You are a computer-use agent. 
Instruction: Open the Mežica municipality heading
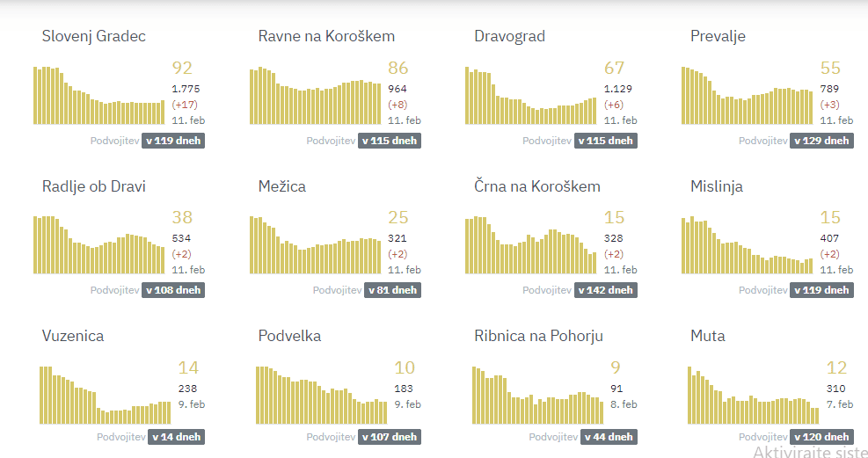pyautogui.click(x=282, y=186)
